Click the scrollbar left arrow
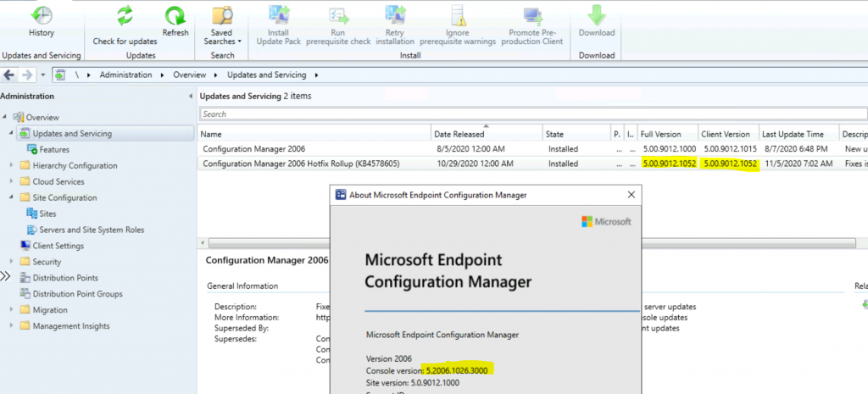Screen dimensions: 868x394 point(203,243)
